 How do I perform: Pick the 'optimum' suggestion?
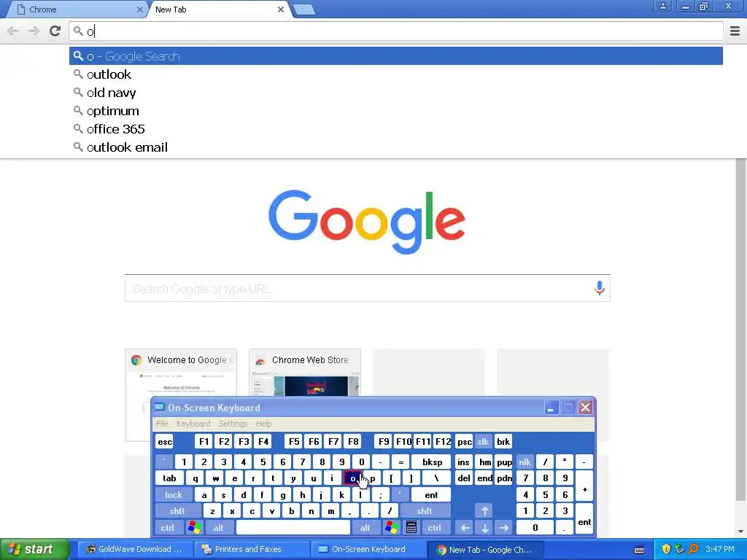[396, 111]
